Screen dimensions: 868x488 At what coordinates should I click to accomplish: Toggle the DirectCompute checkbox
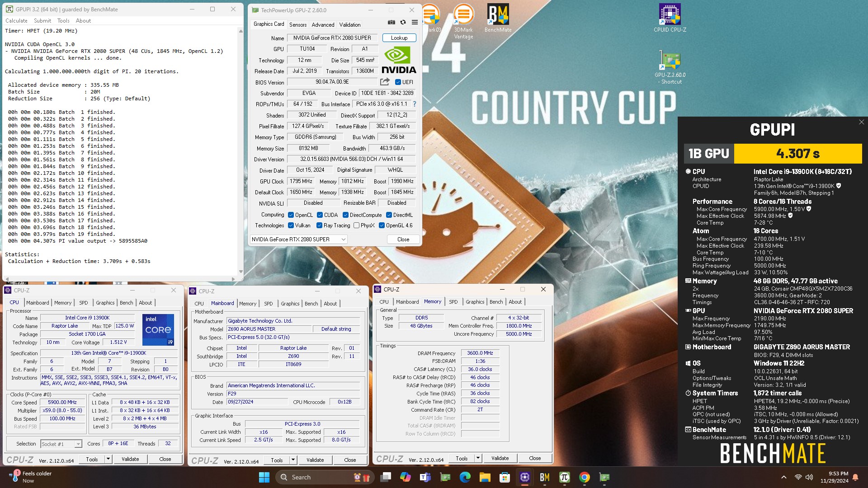click(345, 215)
